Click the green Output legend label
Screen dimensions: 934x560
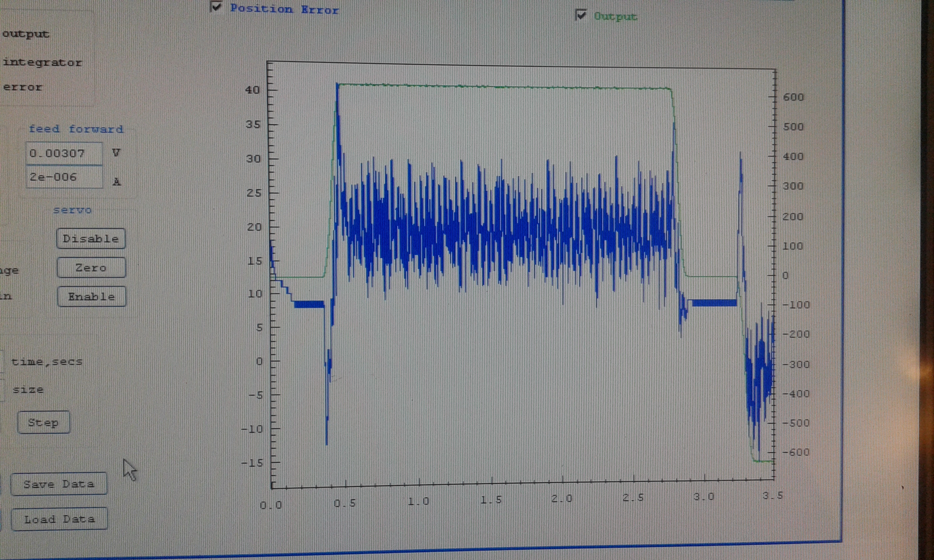[x=615, y=17]
